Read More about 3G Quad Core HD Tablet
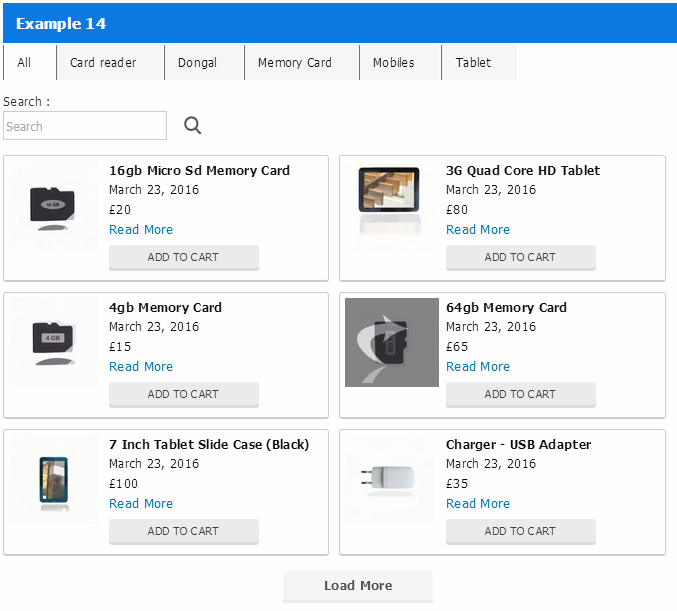Image resolution: width=677 pixels, height=611 pixels. click(x=478, y=230)
